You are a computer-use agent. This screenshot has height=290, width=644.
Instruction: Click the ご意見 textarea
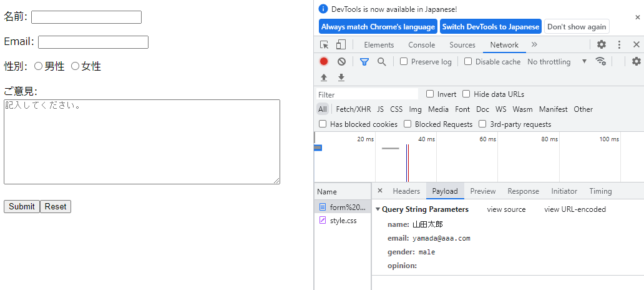coord(142,141)
